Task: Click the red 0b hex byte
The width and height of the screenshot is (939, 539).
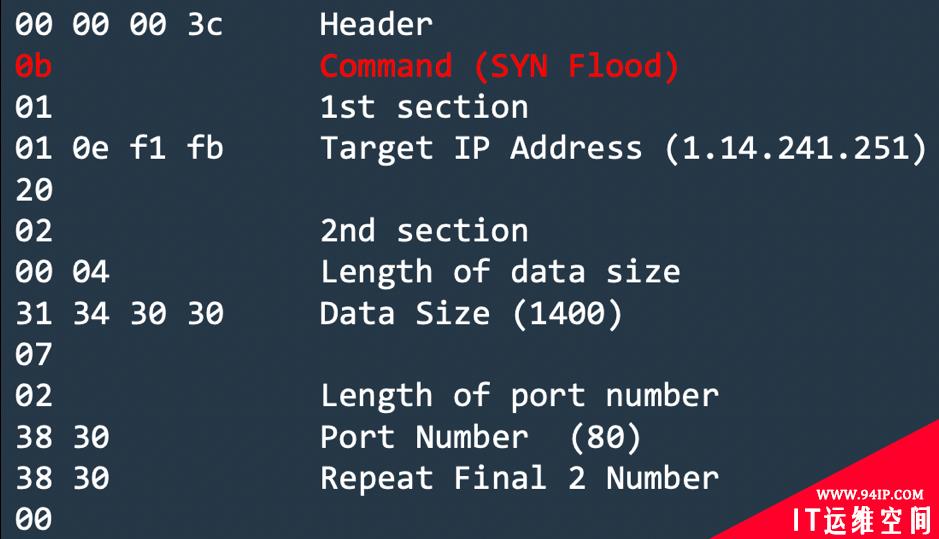Action: pyautogui.click(x=34, y=66)
